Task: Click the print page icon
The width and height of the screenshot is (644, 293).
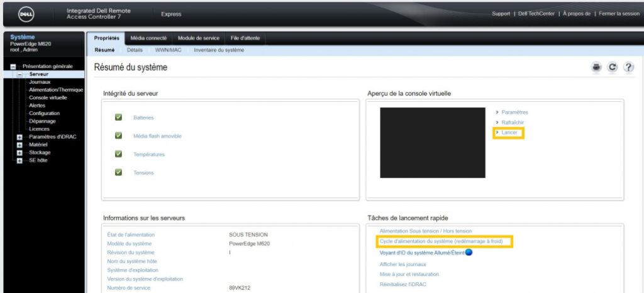Action: click(x=596, y=67)
